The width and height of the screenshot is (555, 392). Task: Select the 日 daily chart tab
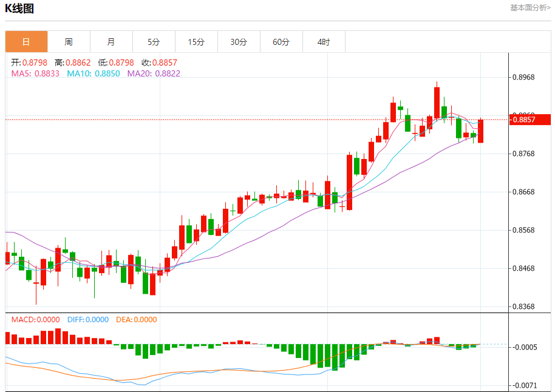[x=27, y=42]
